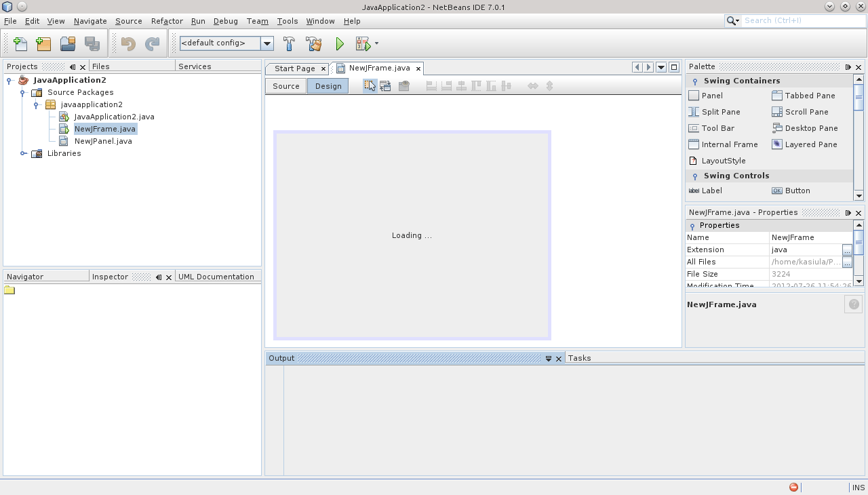Expand the Libraries tree node
868x495 pixels.
click(22, 153)
